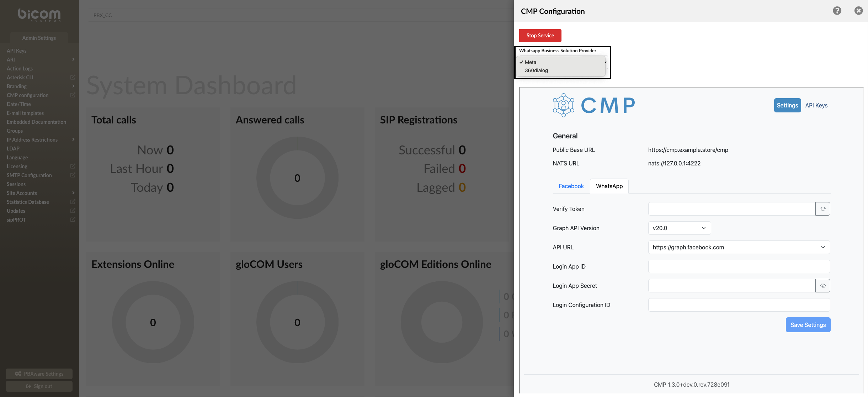Expand the API URL dropdown
868x397 pixels.
pos(739,247)
